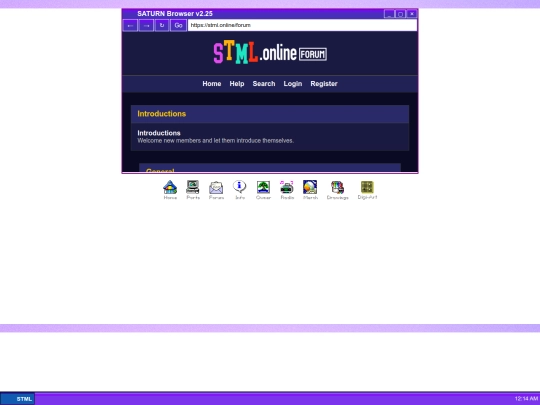The height and width of the screenshot is (405, 540).
Task: Go back with the browser back arrow
Action: click(x=130, y=25)
